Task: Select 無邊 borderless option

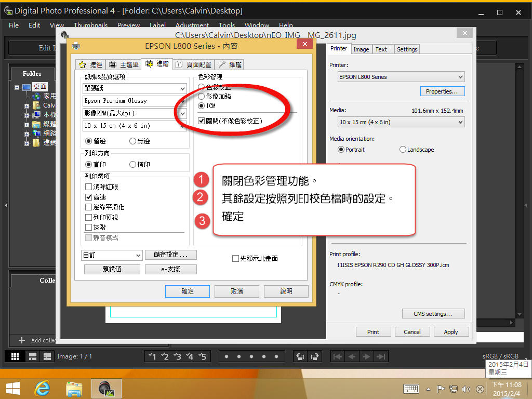Action: pos(132,141)
